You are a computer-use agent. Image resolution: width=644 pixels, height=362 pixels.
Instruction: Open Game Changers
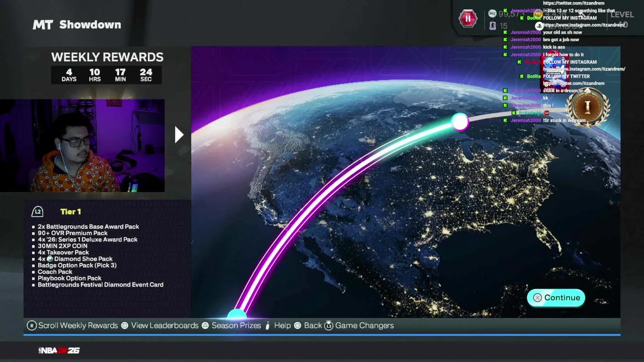click(x=364, y=325)
